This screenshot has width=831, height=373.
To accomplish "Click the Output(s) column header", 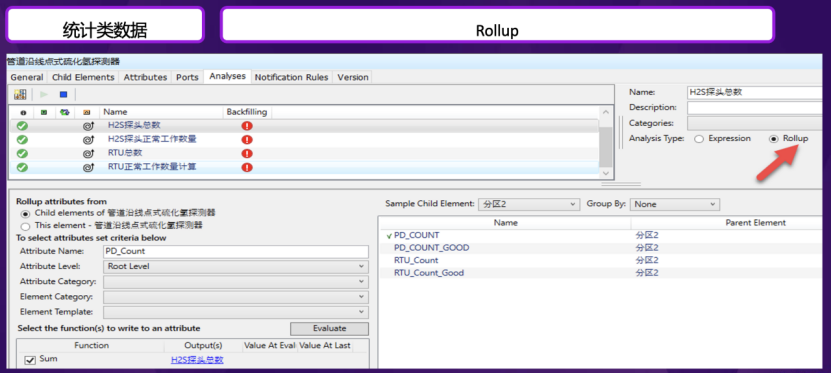I will [x=203, y=345].
